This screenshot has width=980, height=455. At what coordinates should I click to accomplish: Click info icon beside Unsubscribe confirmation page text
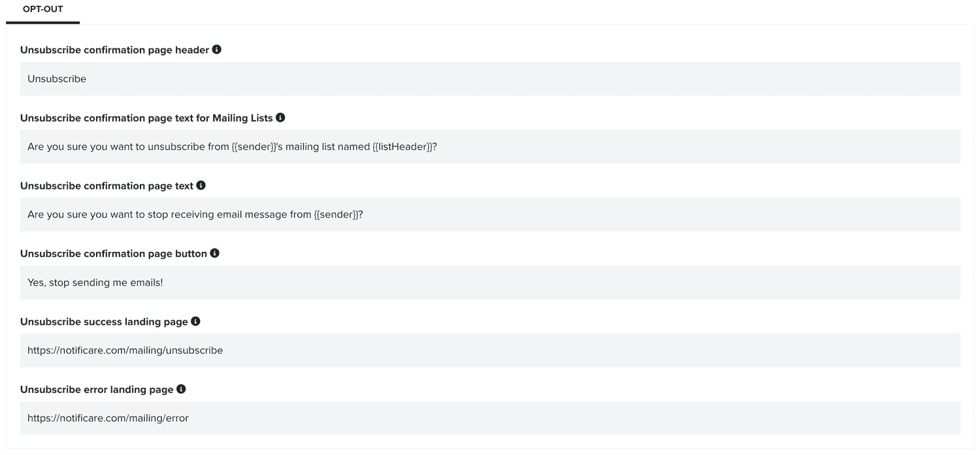coord(201,186)
